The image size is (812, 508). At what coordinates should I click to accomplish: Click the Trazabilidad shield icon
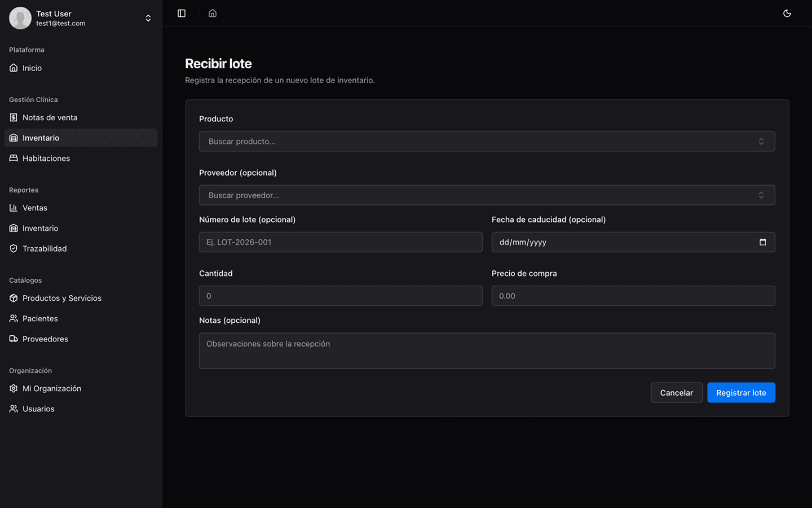(14, 248)
